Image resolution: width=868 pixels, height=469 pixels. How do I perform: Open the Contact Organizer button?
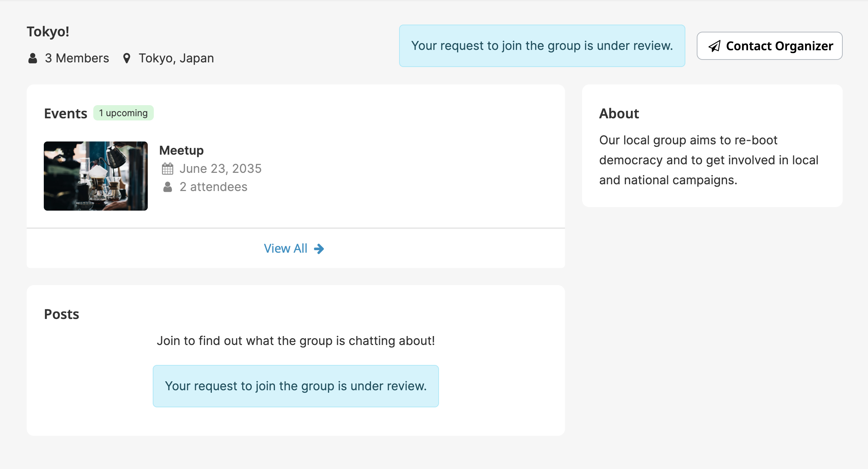(x=769, y=46)
